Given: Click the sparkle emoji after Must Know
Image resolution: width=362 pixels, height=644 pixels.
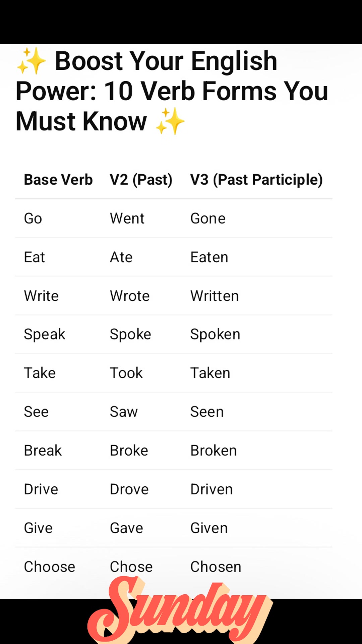Looking at the screenshot, I should (x=170, y=121).
